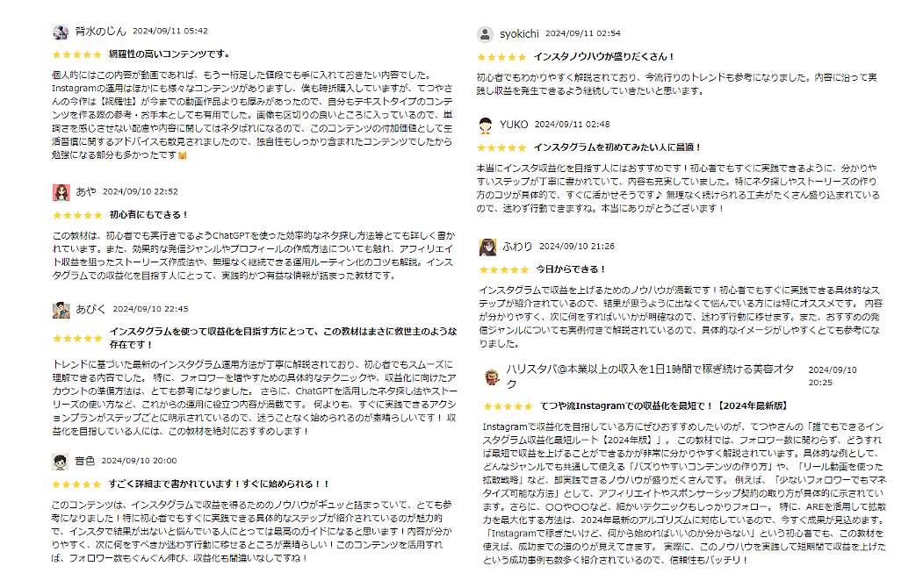Click ハリスタバ's avatar icon

pos(492,377)
